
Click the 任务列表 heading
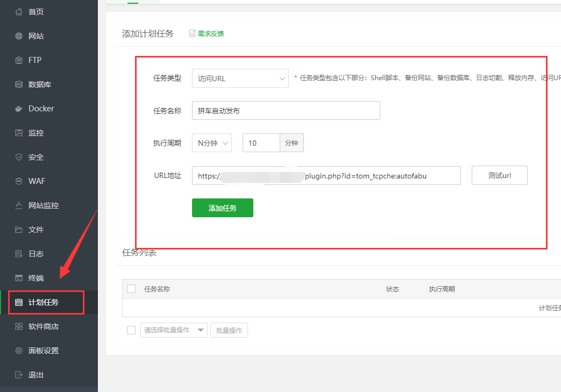pos(139,253)
